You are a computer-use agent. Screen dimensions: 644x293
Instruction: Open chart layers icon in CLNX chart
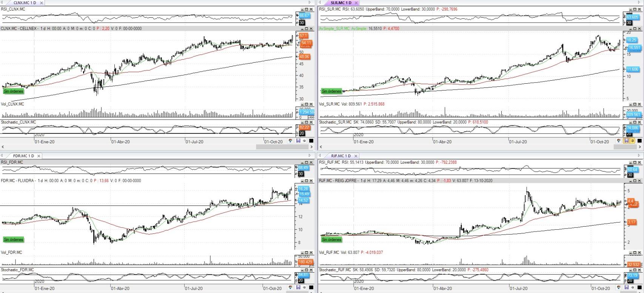pyautogui.click(x=290, y=141)
